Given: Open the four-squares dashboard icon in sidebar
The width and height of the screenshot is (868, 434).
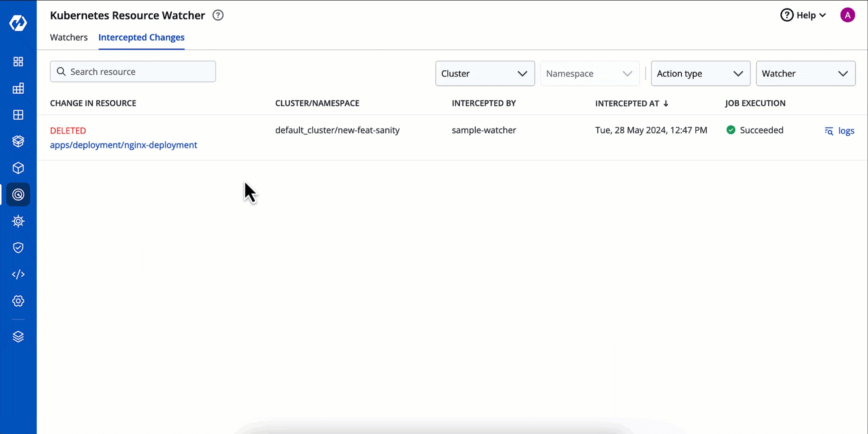Looking at the screenshot, I should pos(18,62).
